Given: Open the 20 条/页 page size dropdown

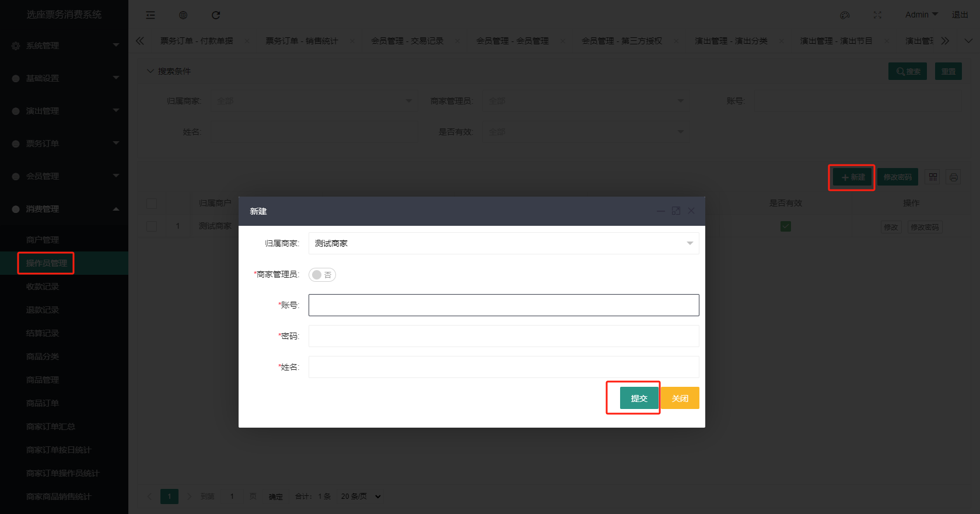Looking at the screenshot, I should click(361, 496).
